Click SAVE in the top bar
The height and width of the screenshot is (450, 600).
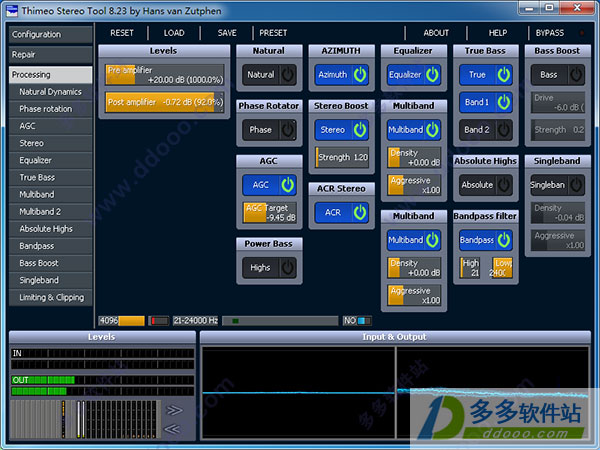click(227, 33)
